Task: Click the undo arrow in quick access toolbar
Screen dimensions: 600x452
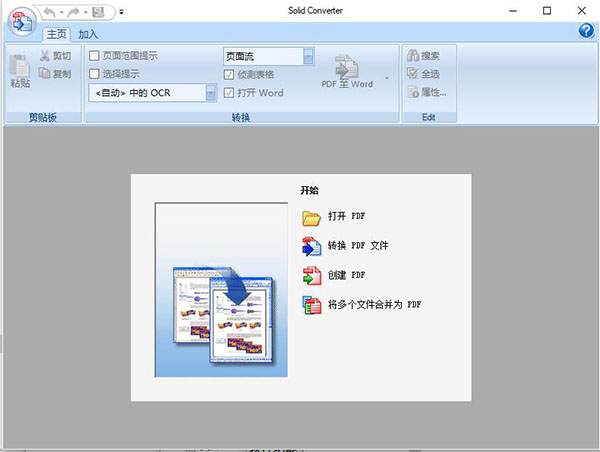Action: [x=49, y=13]
